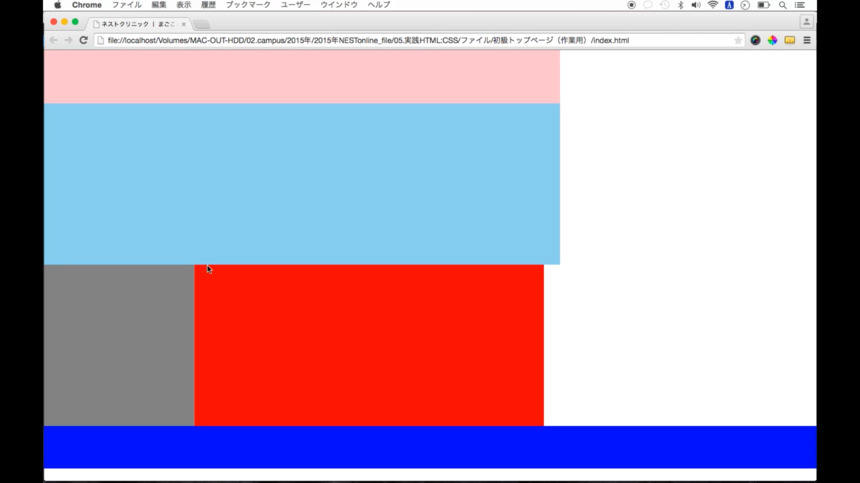Open the Chrome user profile button
This screenshot has height=483, width=860.
[806, 22]
